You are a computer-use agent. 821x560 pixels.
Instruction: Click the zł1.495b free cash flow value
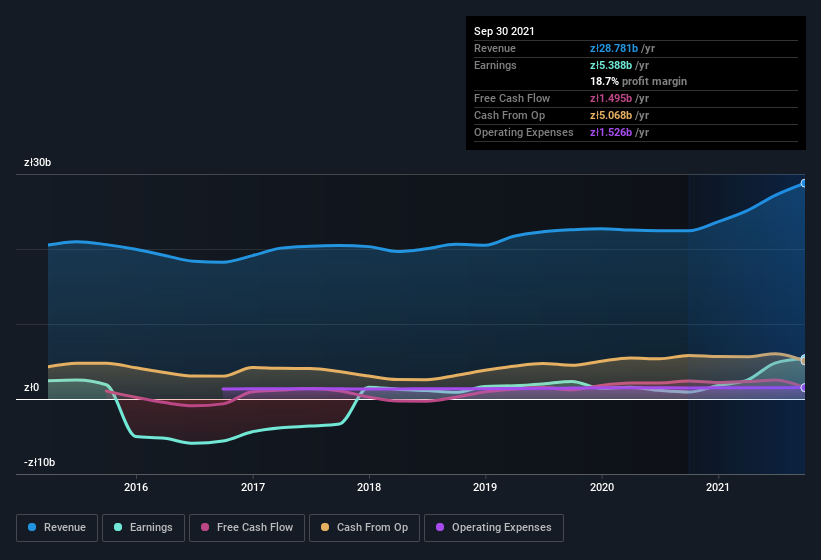[x=611, y=98]
